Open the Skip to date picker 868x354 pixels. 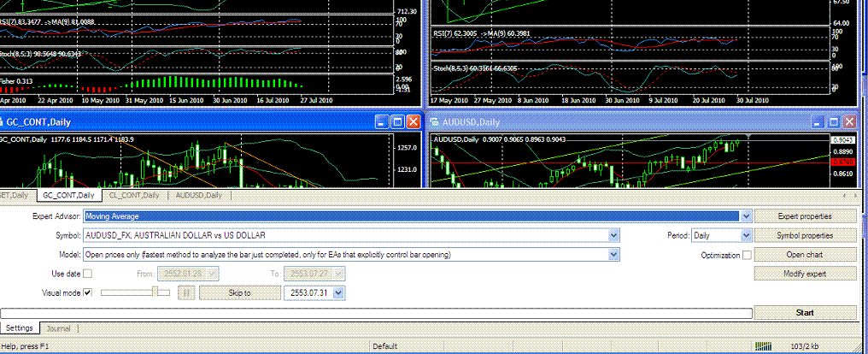pyautogui.click(x=339, y=292)
